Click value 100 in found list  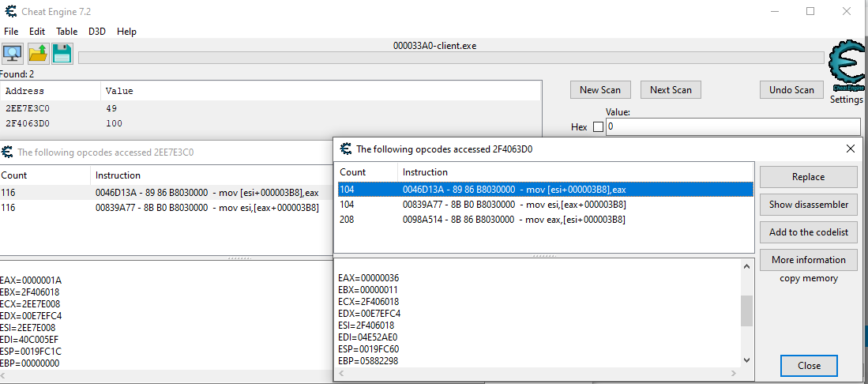(x=114, y=123)
